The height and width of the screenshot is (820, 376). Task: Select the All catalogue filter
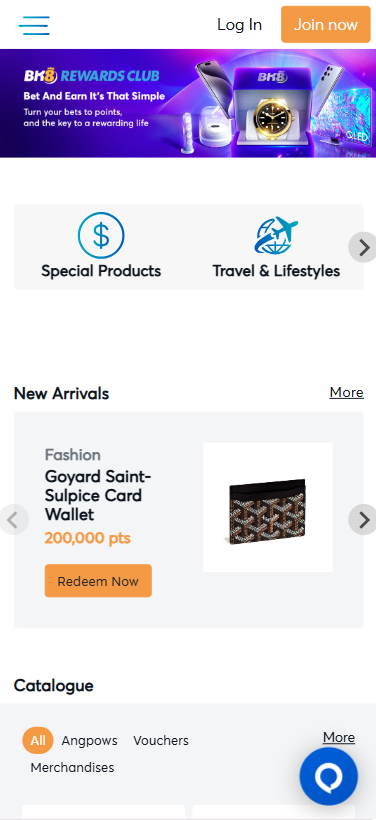(38, 741)
